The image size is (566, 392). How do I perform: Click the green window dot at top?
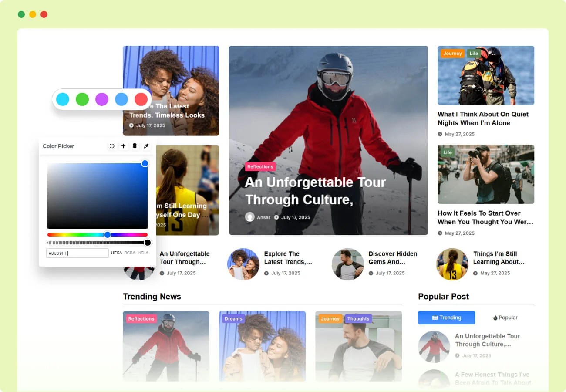[21, 14]
